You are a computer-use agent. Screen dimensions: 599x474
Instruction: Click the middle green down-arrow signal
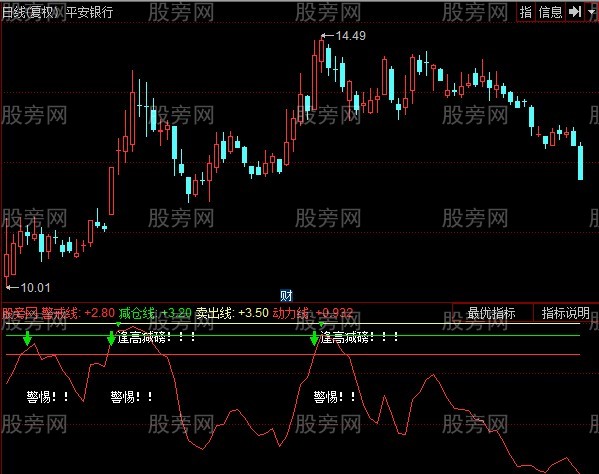click(x=111, y=338)
